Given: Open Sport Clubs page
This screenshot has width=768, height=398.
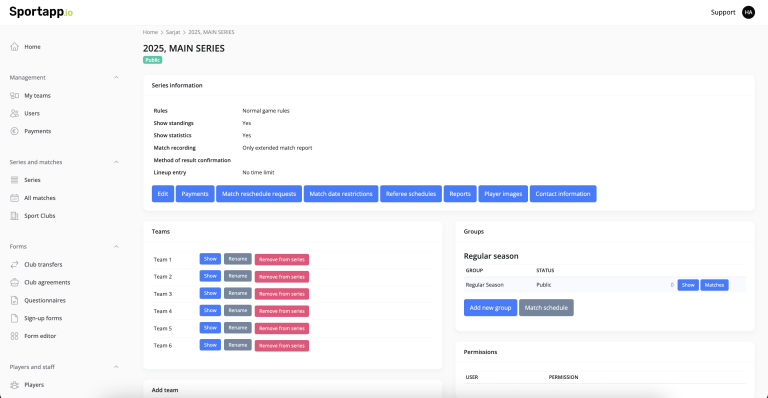Looking at the screenshot, I should point(40,216).
